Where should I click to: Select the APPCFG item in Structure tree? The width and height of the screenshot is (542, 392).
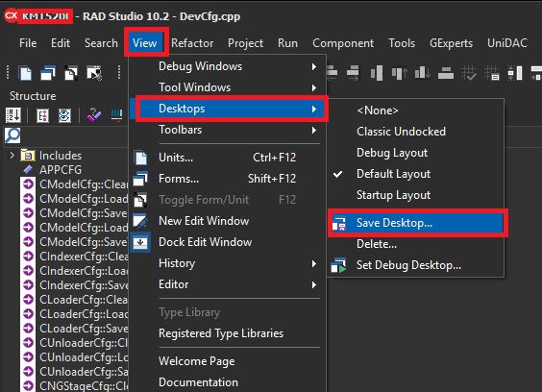[61, 170]
